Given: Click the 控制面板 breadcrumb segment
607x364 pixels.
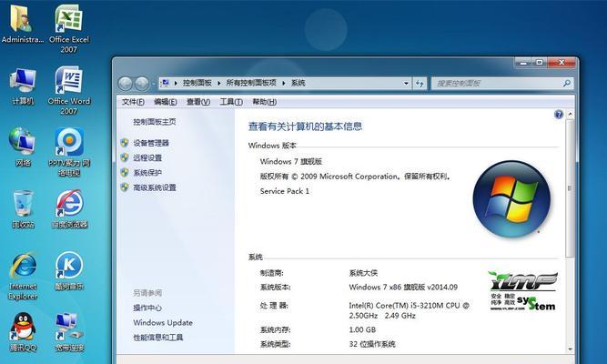Looking at the screenshot, I should (197, 83).
